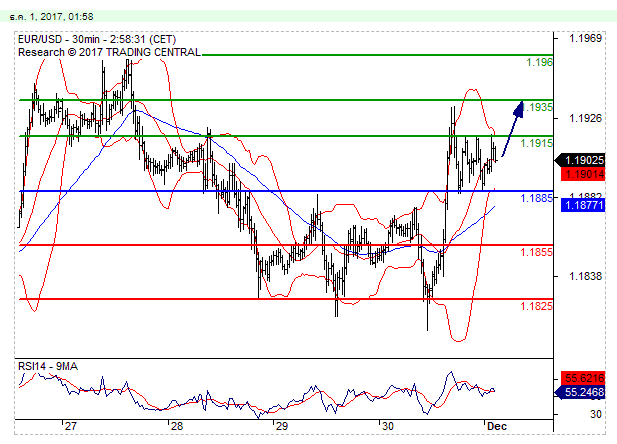Click the red 55.6216 RSI value tag
This screenshot has height=444, width=617.
[x=583, y=378]
